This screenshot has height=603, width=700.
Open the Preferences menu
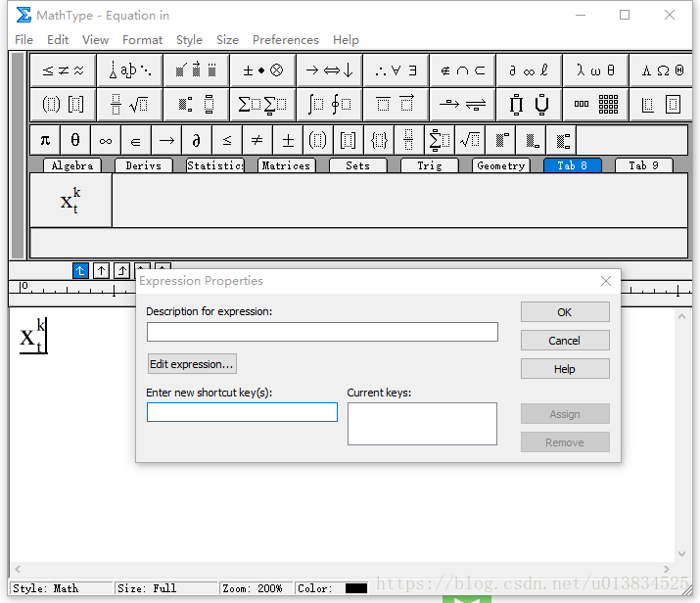click(286, 40)
